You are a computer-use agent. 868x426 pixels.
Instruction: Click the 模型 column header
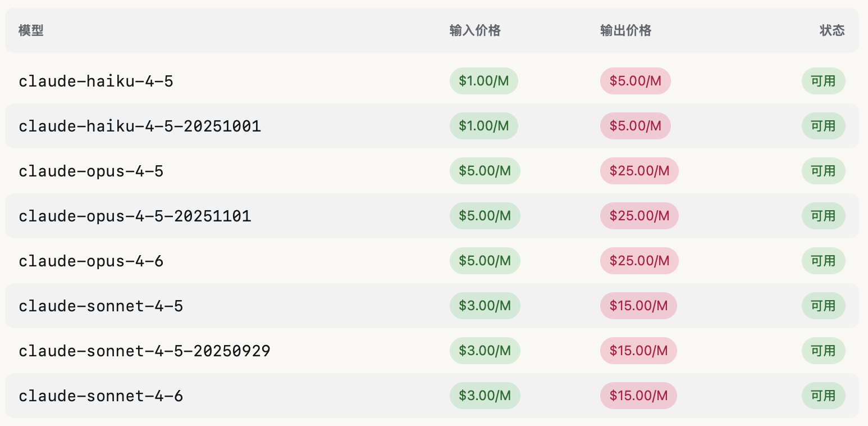coord(31,31)
